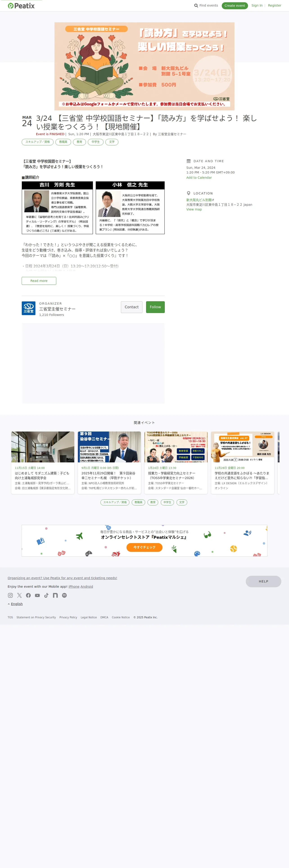
Task: Click the Peatix logo
Action: [x=21, y=6]
